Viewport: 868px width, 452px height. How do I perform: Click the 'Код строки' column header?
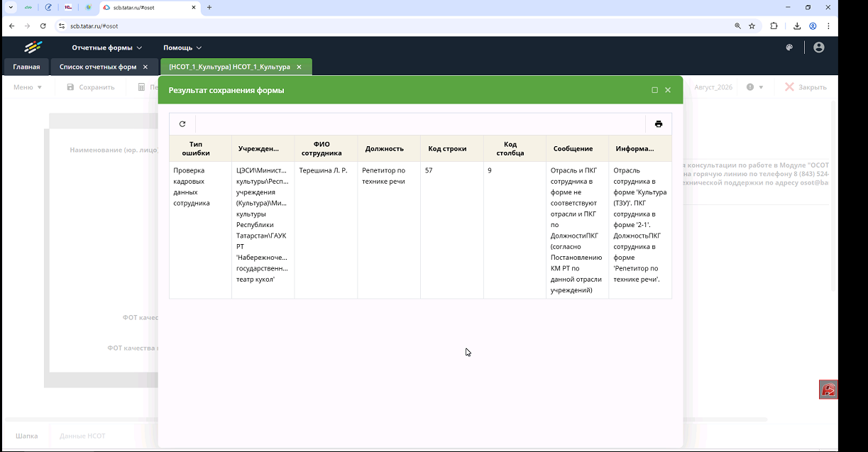coord(452,148)
